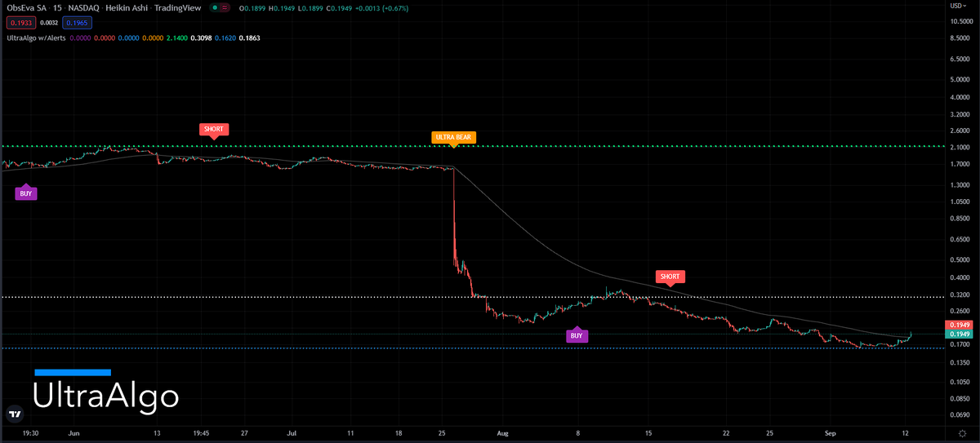
Task: Click the green market status dot
Action: [215, 8]
